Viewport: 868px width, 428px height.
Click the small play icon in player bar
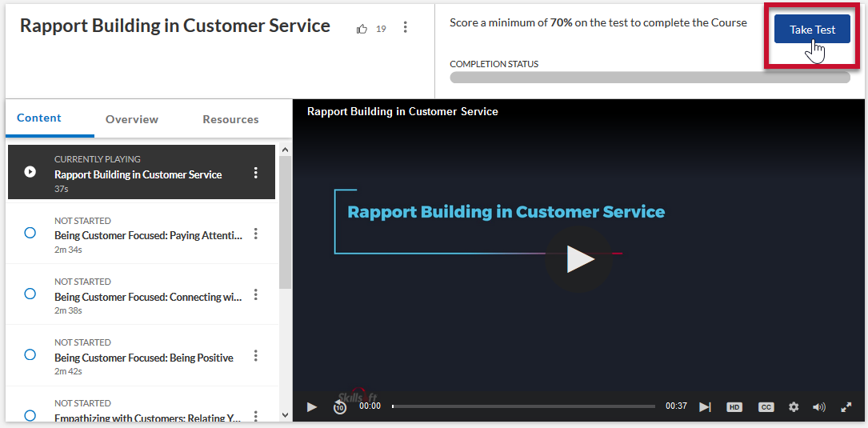[x=312, y=407]
